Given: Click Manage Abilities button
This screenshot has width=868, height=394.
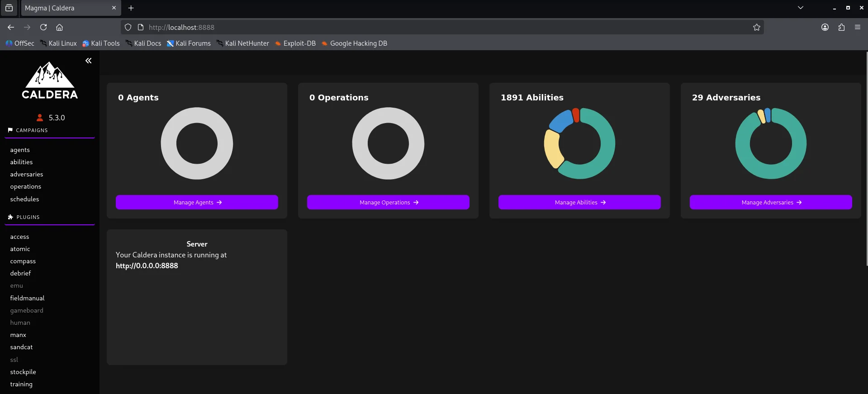Looking at the screenshot, I should [x=579, y=202].
